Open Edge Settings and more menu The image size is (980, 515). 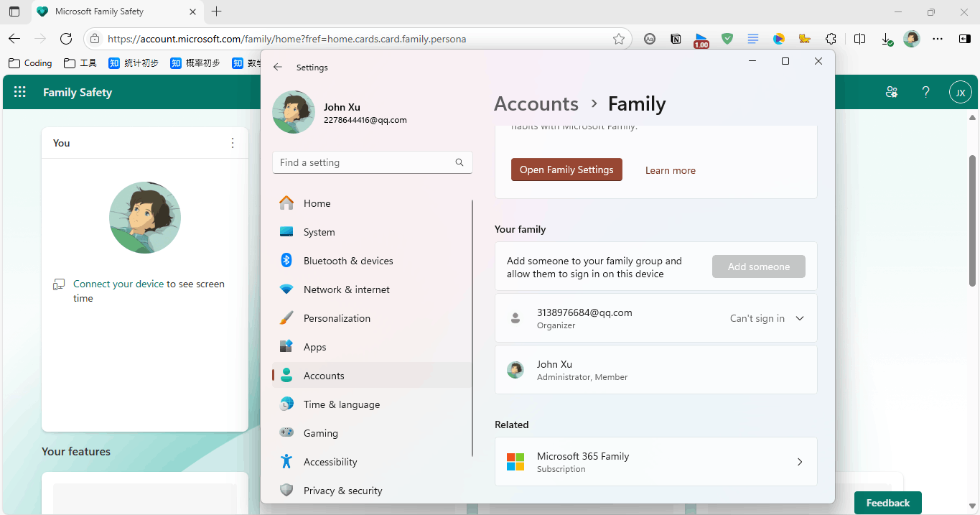[938, 39]
